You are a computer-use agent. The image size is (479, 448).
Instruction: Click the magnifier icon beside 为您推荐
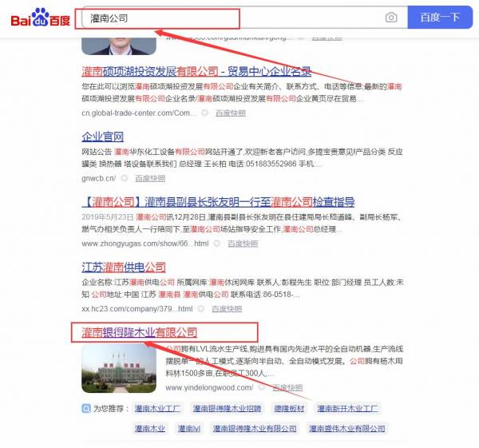[x=86, y=409]
